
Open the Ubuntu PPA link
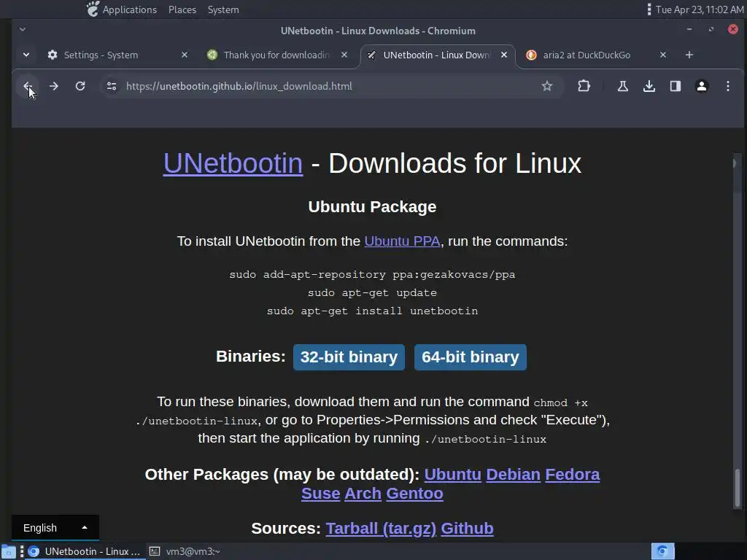pyautogui.click(x=402, y=241)
